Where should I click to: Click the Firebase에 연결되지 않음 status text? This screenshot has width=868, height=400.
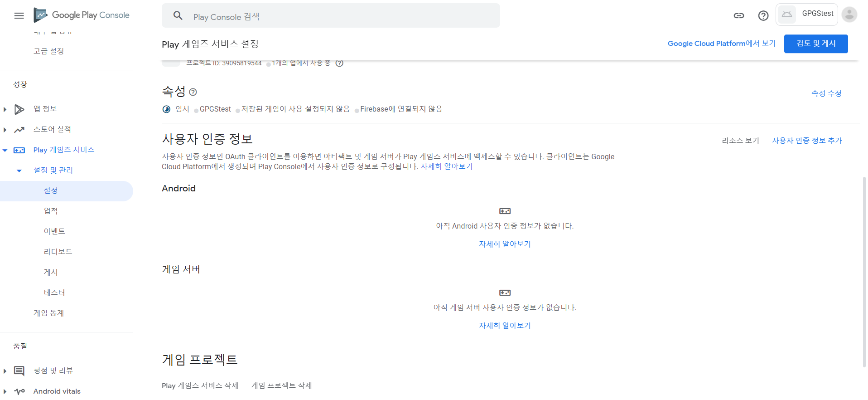[x=401, y=109]
